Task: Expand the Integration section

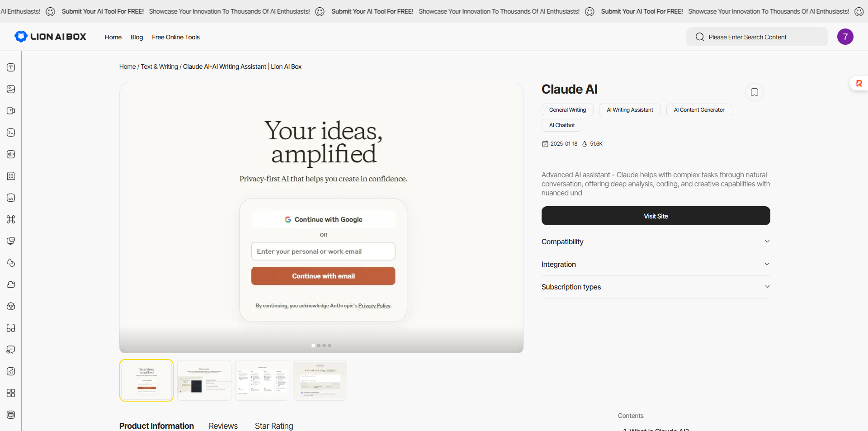Action: click(656, 264)
